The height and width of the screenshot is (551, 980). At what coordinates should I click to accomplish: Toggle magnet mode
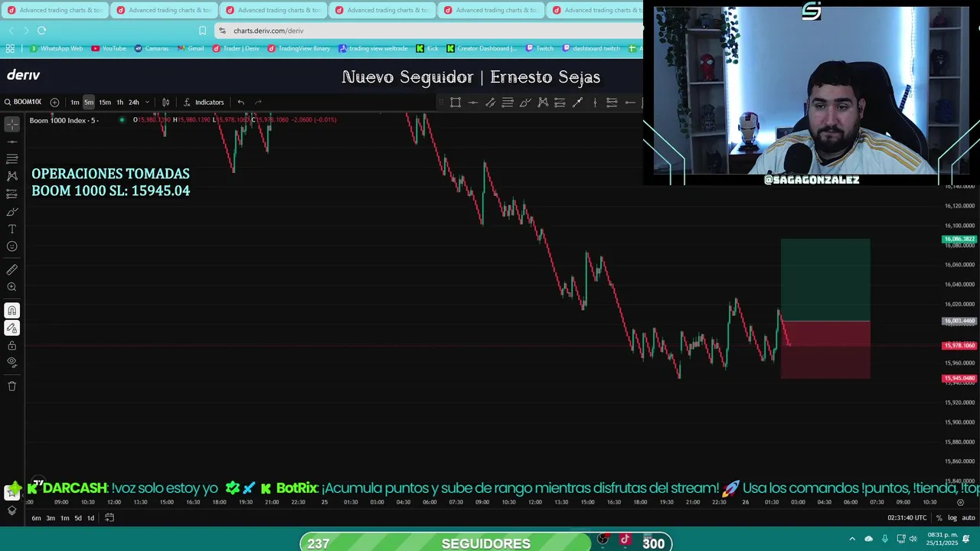click(12, 311)
